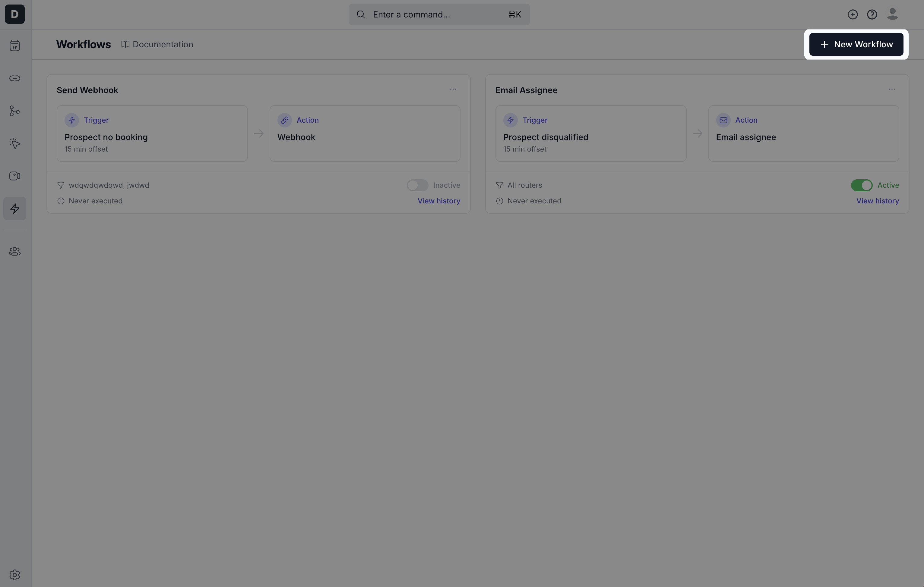Click the plus circle icon in header
The width and height of the screenshot is (924, 587).
point(853,14)
